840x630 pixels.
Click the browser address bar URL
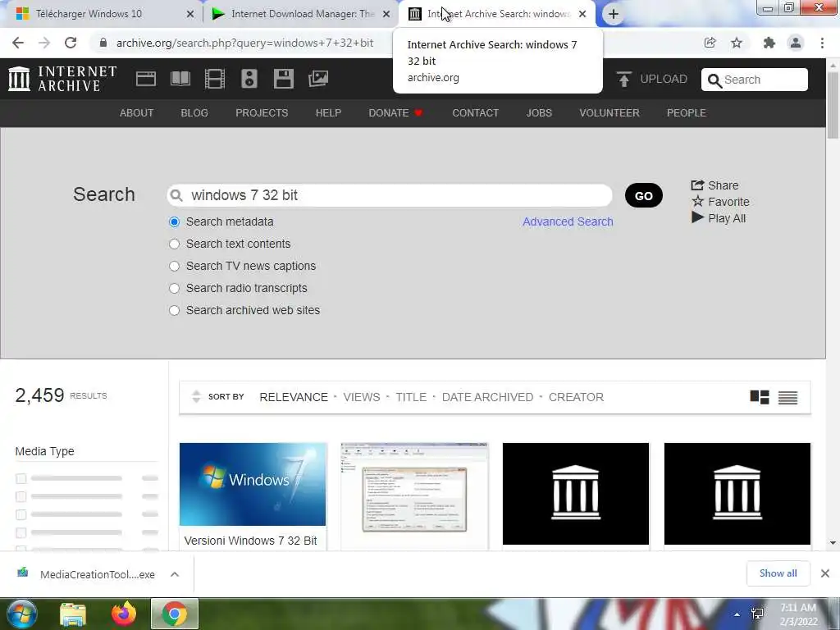tap(244, 43)
